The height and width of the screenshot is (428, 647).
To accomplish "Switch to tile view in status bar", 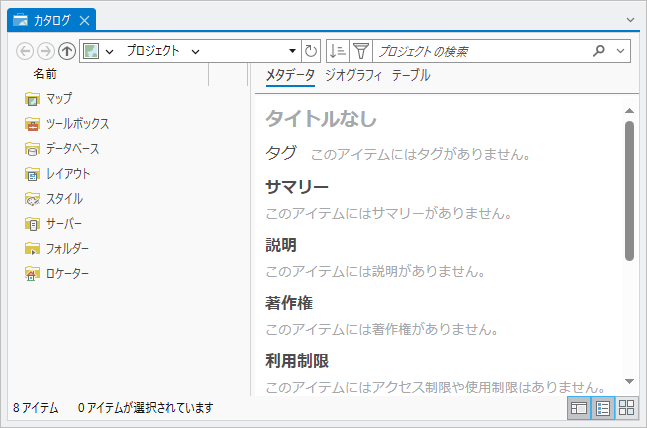I will (x=627, y=407).
